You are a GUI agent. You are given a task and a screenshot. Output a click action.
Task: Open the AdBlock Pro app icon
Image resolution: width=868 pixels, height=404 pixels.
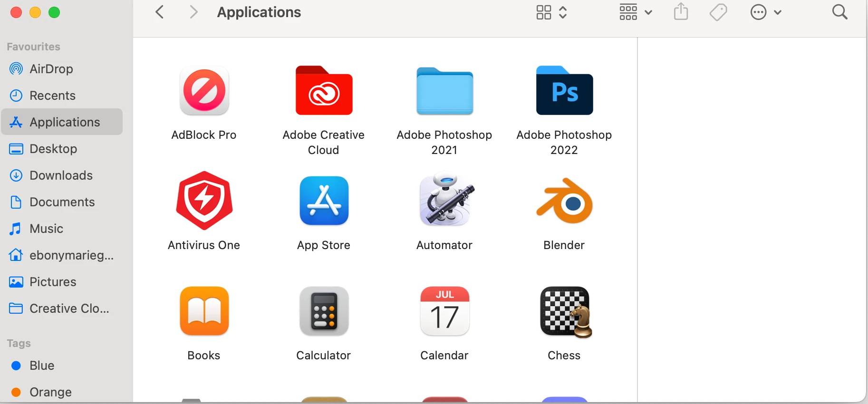[x=204, y=90]
